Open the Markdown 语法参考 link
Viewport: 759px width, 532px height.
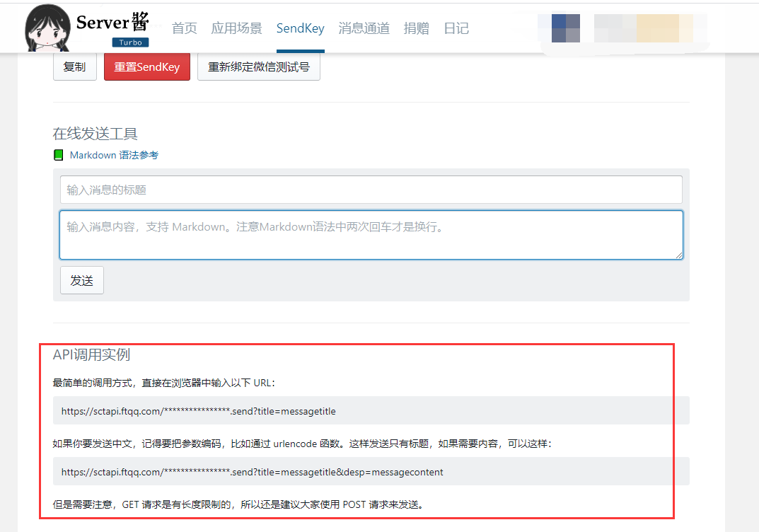click(114, 155)
